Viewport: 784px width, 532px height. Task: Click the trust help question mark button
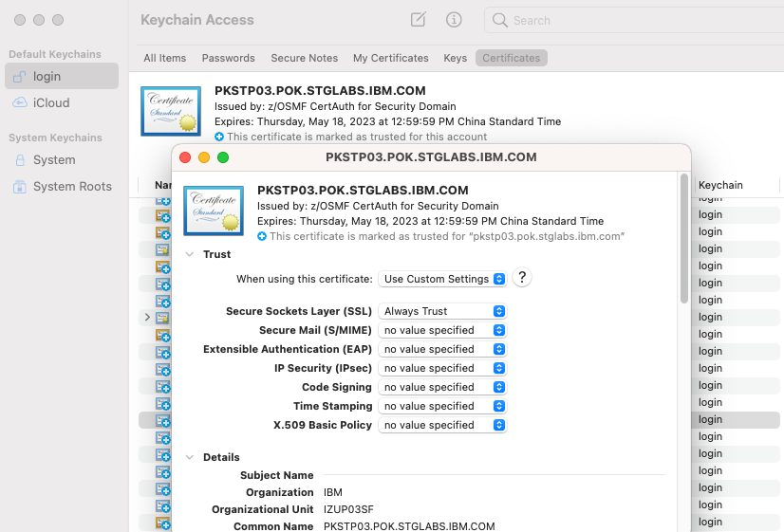522,277
